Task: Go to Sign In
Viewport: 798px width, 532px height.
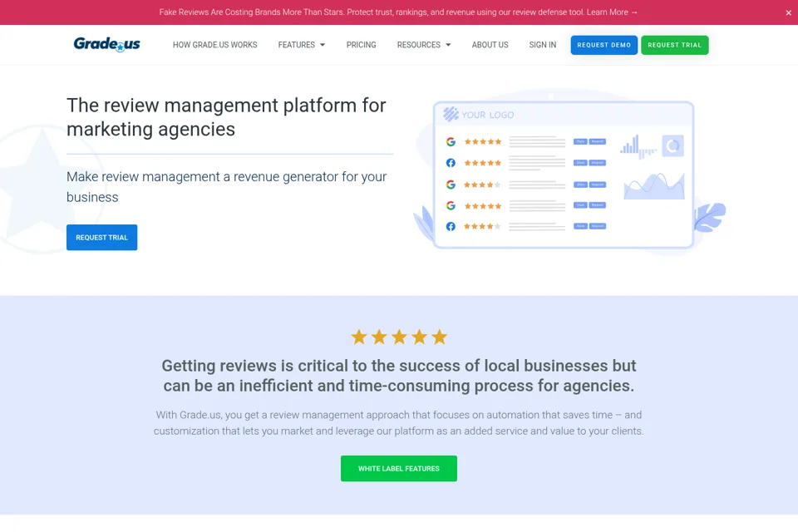Action: 543,45
